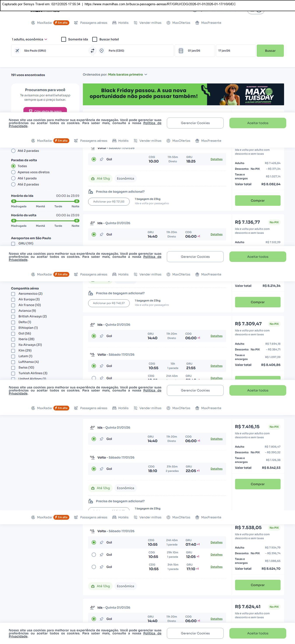Select Apenas voos diretos for return stops

click(x=14, y=172)
